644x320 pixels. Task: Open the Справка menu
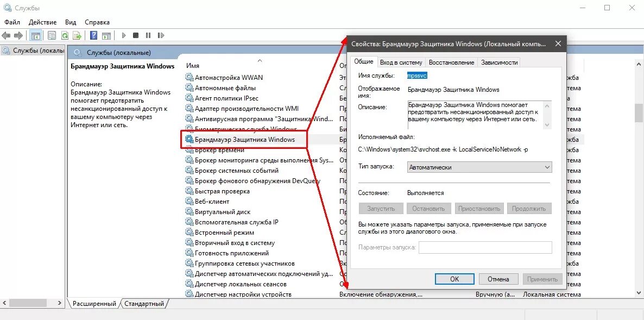[97, 22]
